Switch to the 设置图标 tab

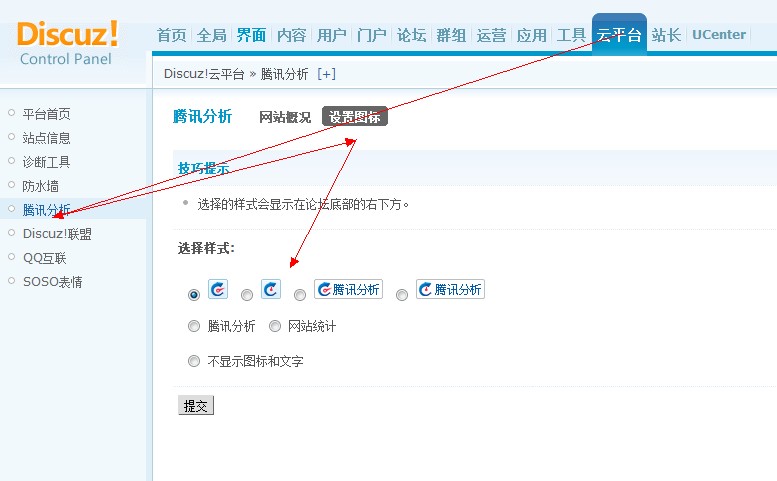[x=355, y=117]
